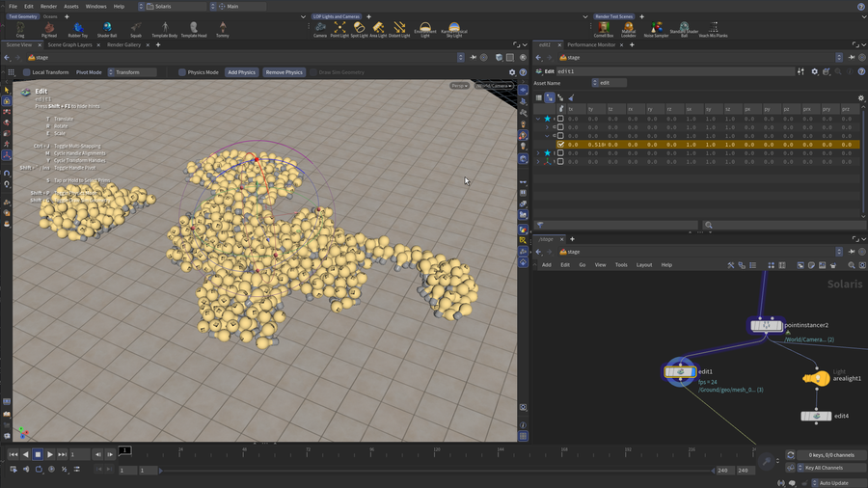Uncheck the highlighted row's checkbox
The image size is (868, 488).
560,145
